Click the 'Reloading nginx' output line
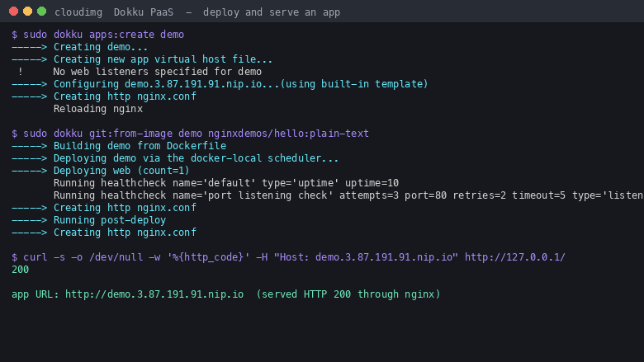644x362 pixels. pos(98,109)
